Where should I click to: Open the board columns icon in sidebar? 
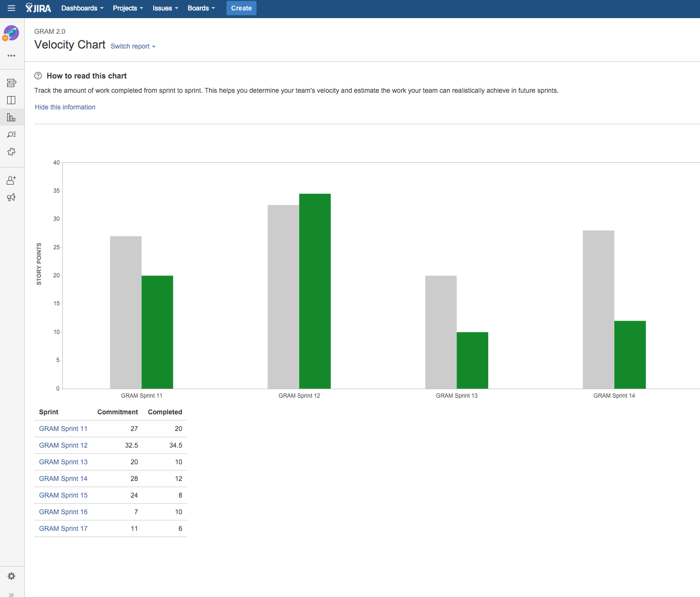point(11,100)
